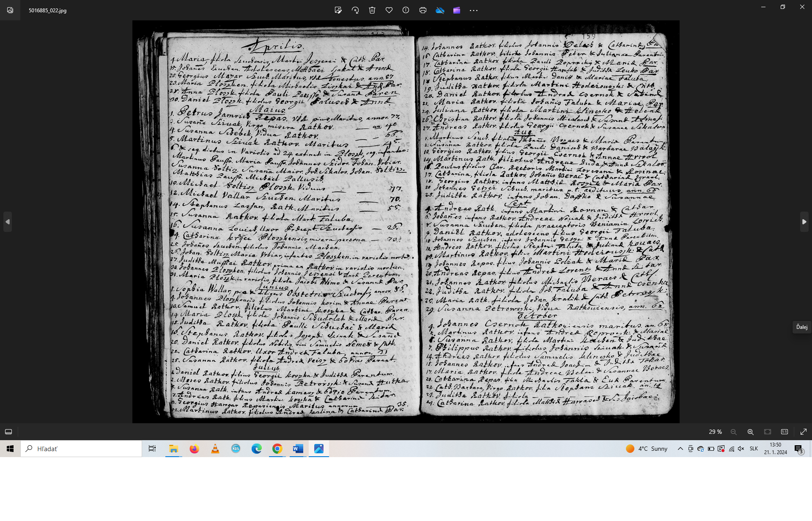The height and width of the screenshot is (521, 812).
Task: Click the Hľadať search box
Action: click(81, 449)
